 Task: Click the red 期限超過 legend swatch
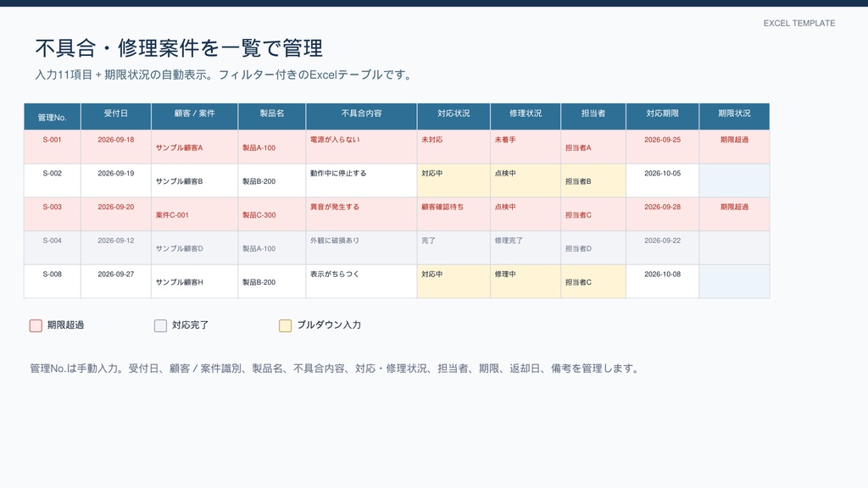(x=36, y=325)
